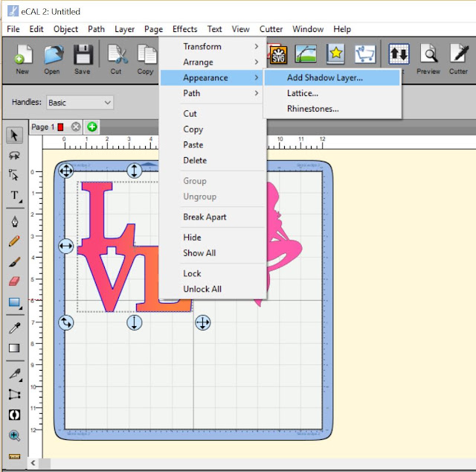
Task: Select the black oval mask tool
Action: click(x=14, y=415)
